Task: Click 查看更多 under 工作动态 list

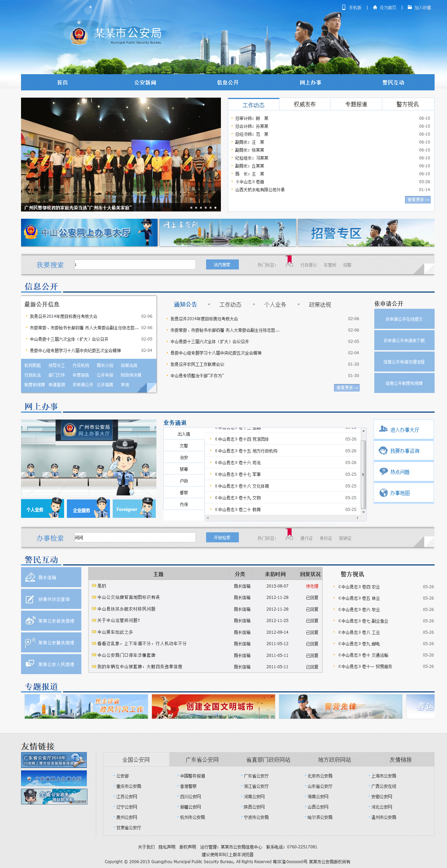Action: (x=418, y=200)
